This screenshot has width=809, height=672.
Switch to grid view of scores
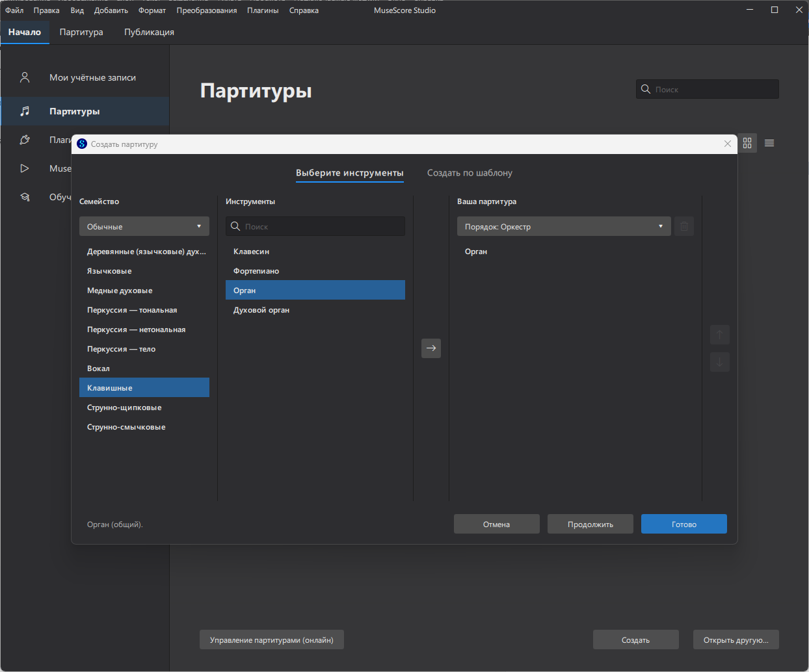click(747, 143)
